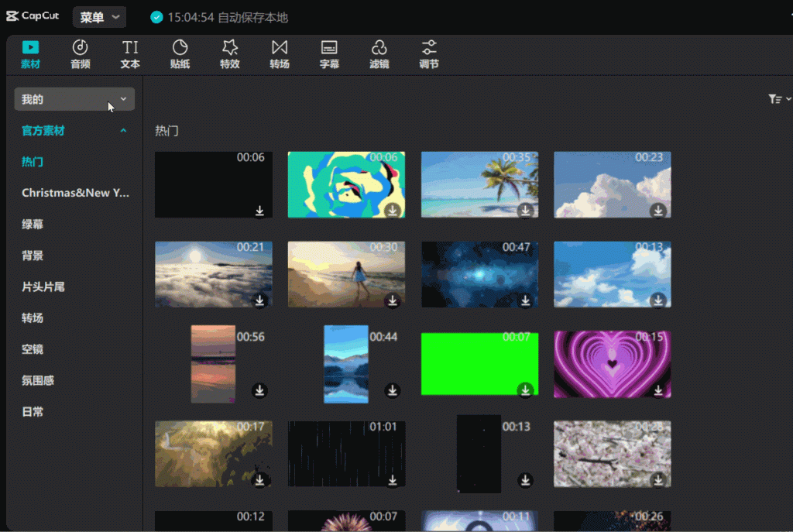Open the 素材 media tab

coord(30,54)
